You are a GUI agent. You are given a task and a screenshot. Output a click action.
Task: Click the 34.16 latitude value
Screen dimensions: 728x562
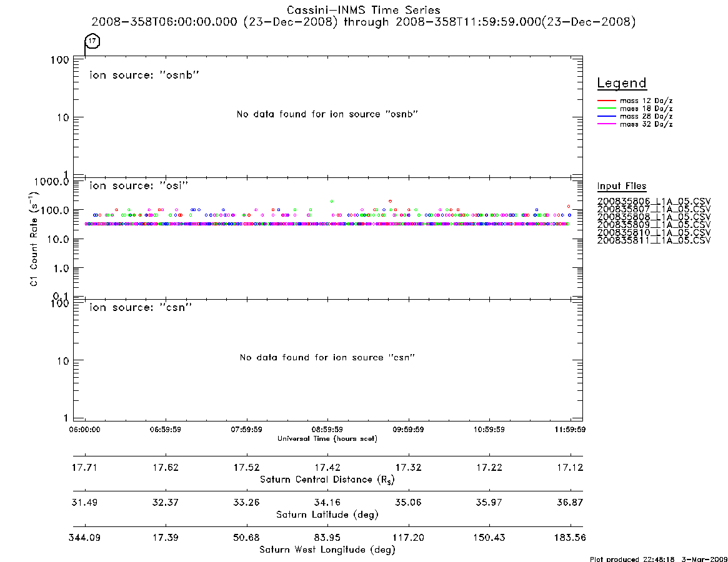point(327,503)
